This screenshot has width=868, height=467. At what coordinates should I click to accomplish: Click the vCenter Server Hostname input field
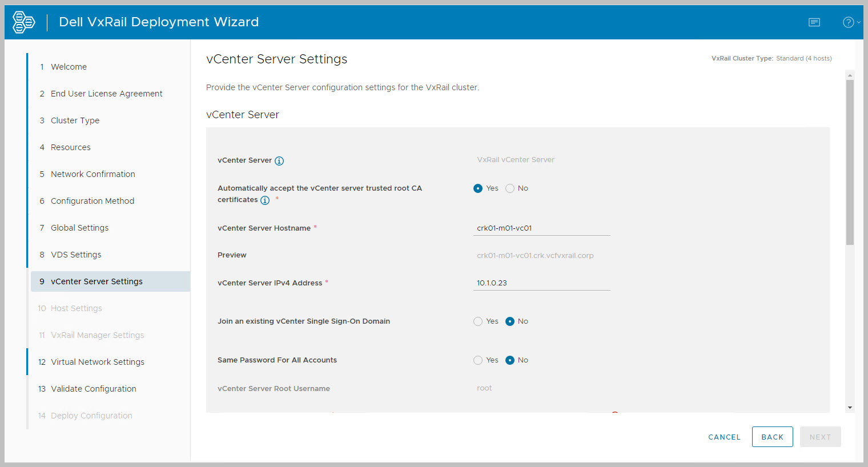[541, 228]
